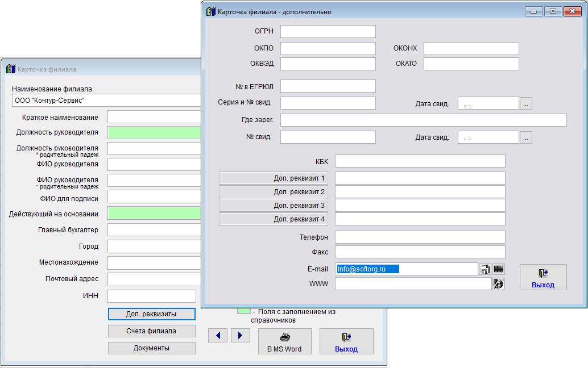Click the Доп. реквизит 3 label button
The width and height of the screenshot is (588, 368).
point(274,206)
